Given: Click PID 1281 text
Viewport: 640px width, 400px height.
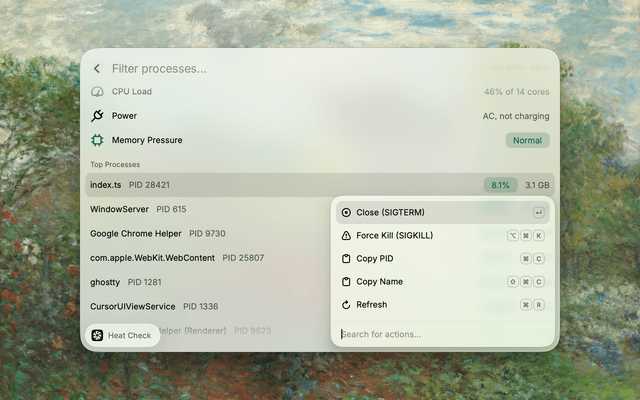Looking at the screenshot, I should [144, 282].
